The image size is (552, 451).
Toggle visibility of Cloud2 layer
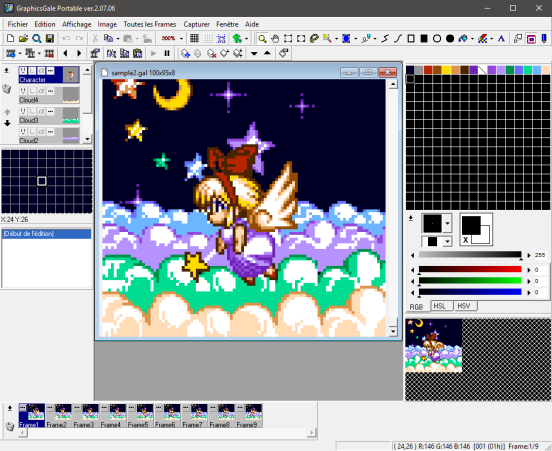23,132
